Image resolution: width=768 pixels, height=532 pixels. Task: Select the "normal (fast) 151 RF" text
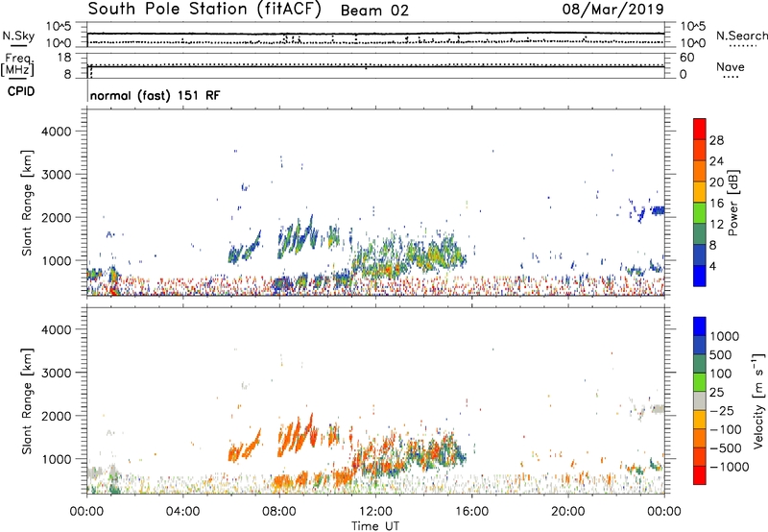(156, 95)
